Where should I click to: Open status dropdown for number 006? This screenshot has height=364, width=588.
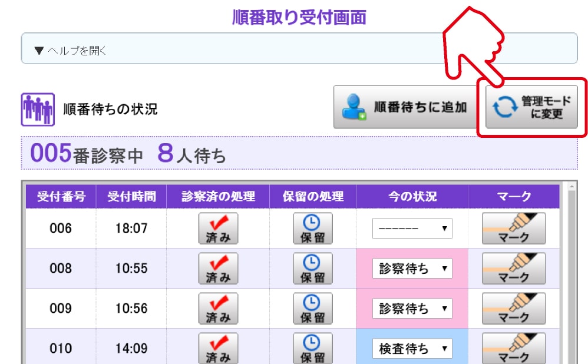[x=412, y=229]
